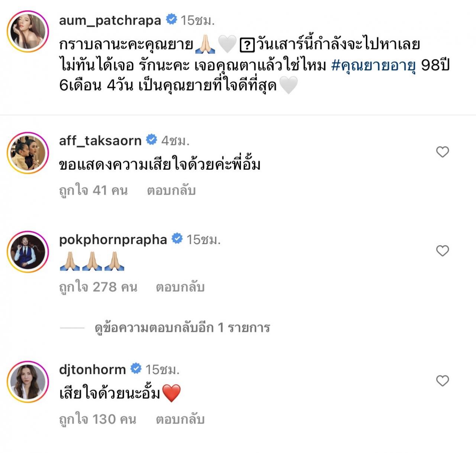The image size is (476, 453).
Task: Open the aum_patchrapa username link
Action: point(110,20)
